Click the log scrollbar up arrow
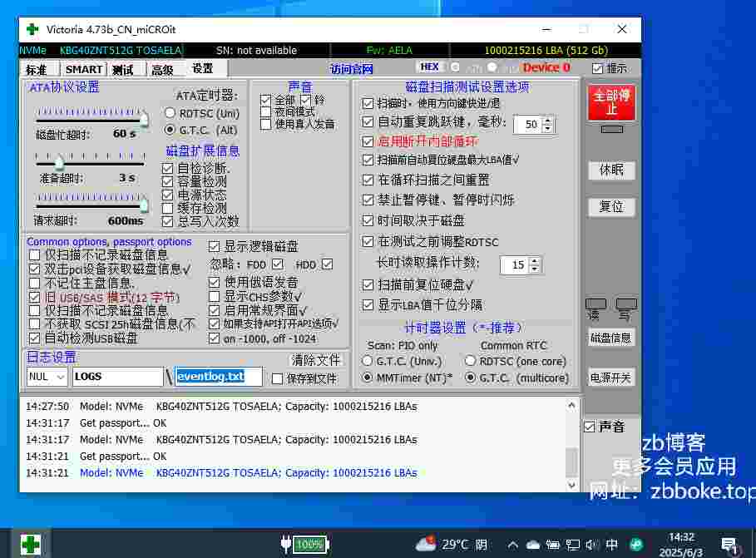This screenshot has height=558, width=756. click(572, 405)
